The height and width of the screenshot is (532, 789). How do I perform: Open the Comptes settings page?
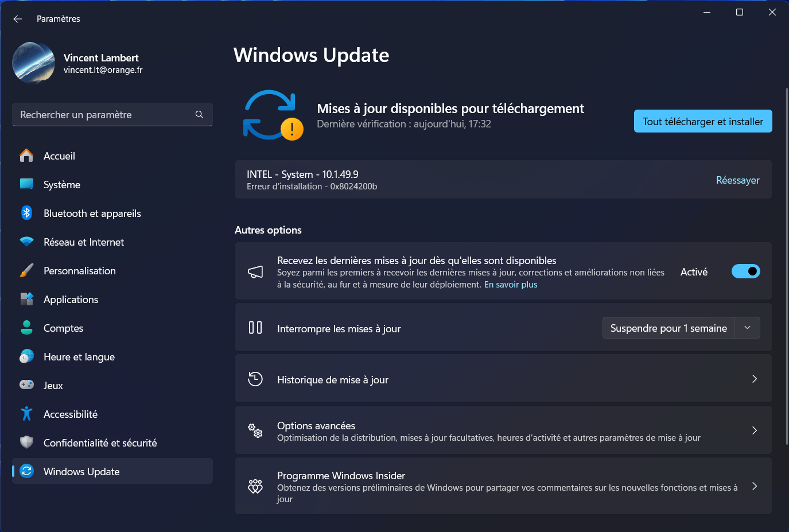coord(112,328)
